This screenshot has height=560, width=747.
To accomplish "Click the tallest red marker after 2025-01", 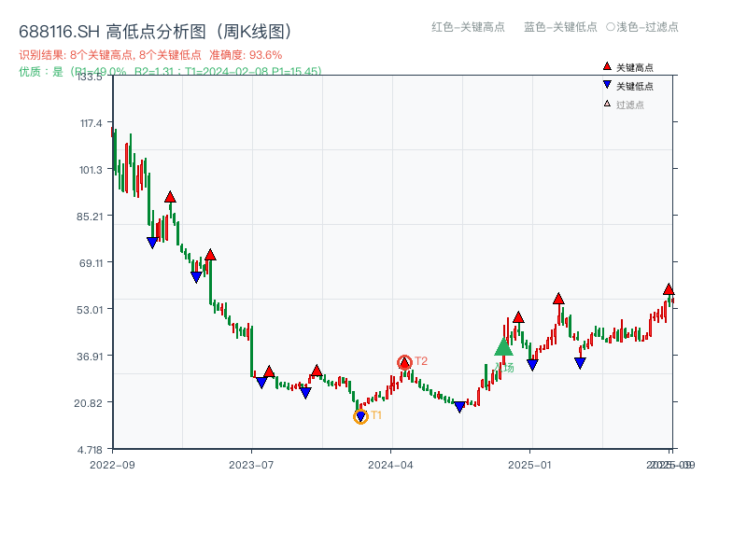I will click(x=558, y=300).
